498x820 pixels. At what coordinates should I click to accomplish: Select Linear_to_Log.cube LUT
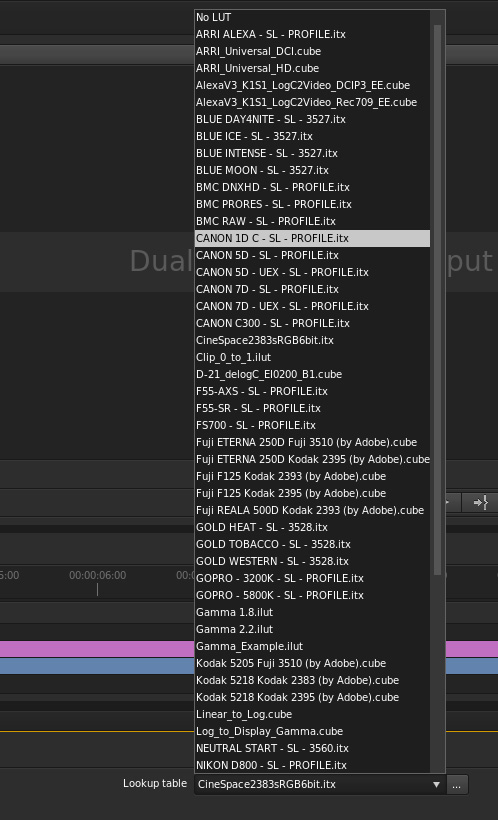(x=312, y=714)
